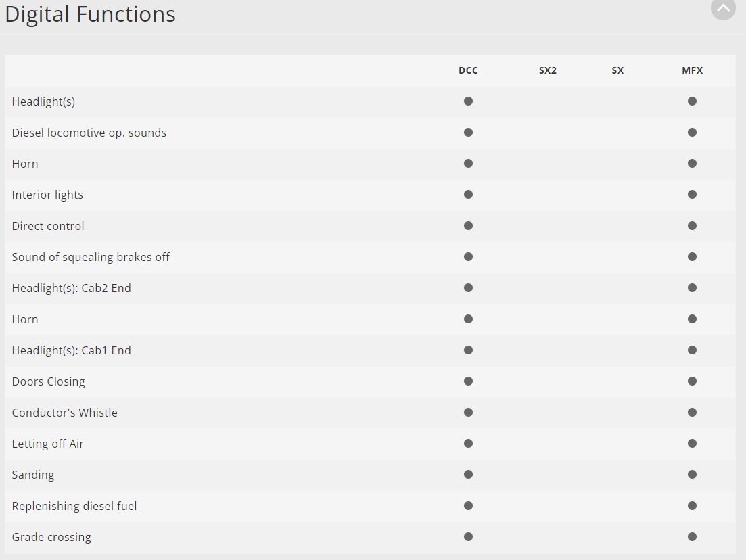Click the DCC dot for Grade crossing

tap(468, 537)
